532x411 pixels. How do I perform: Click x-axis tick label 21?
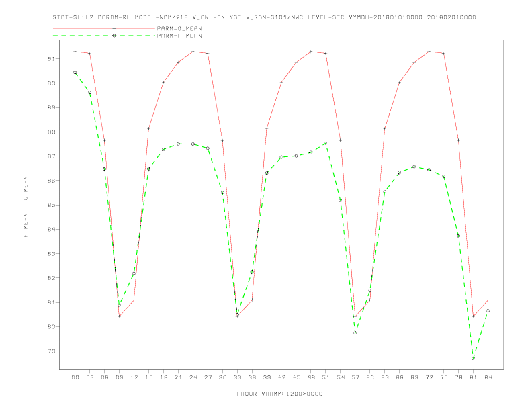coord(178,377)
